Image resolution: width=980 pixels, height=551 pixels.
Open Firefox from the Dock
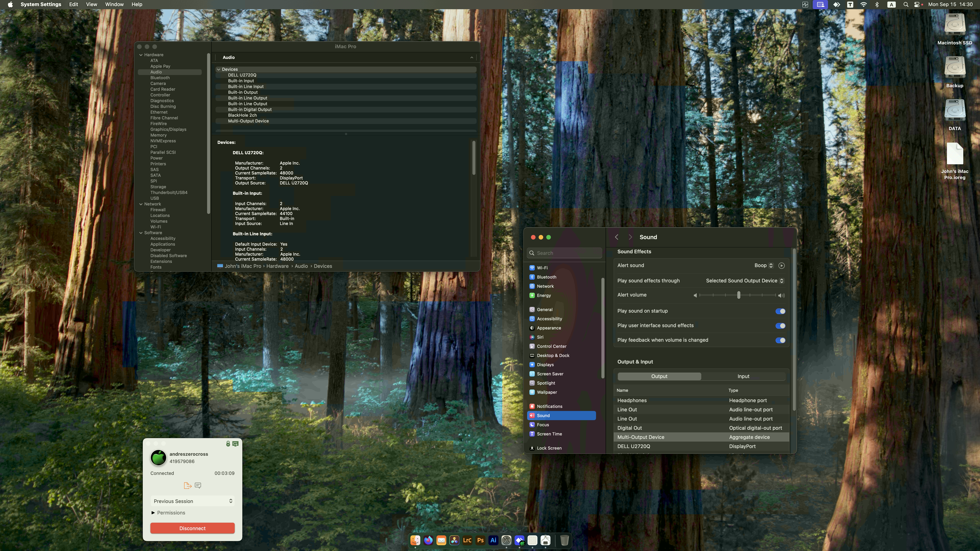(x=428, y=540)
